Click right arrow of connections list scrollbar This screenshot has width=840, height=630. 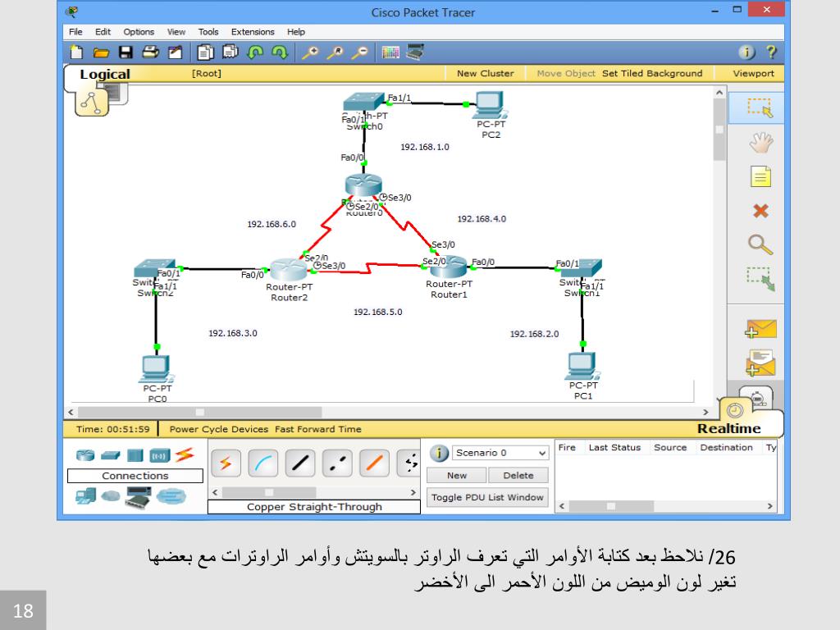413,492
